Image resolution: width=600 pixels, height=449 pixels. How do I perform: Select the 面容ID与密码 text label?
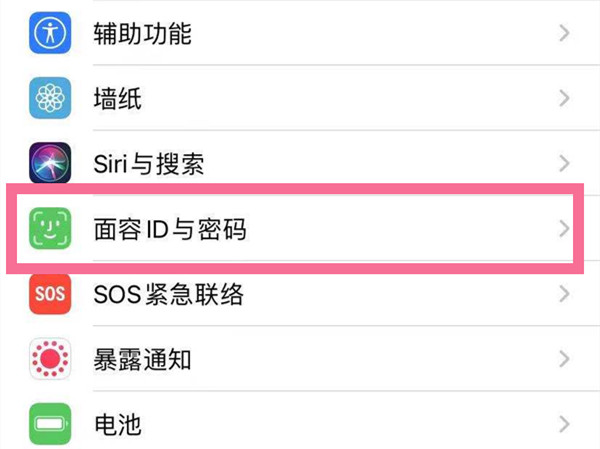coord(170,229)
